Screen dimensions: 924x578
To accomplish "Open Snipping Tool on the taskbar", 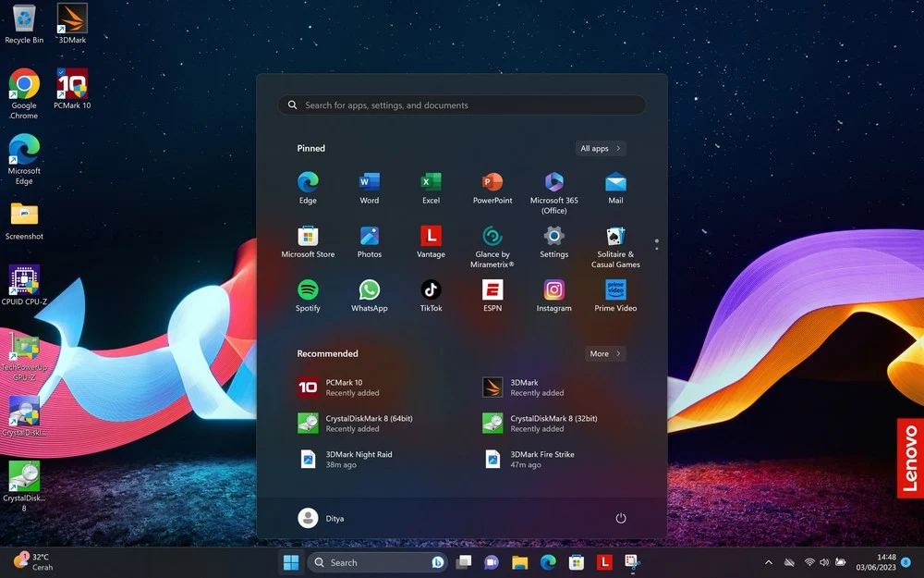I will point(632,562).
